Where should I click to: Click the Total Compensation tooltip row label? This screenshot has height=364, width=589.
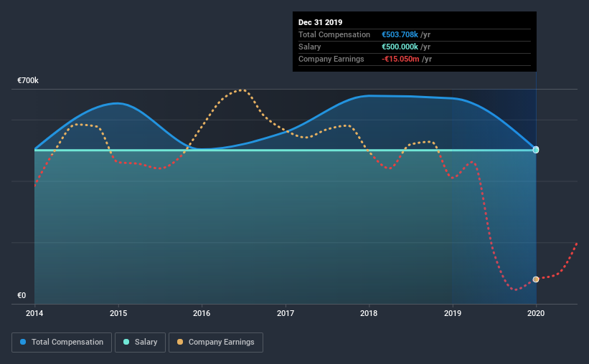pyautogui.click(x=334, y=34)
